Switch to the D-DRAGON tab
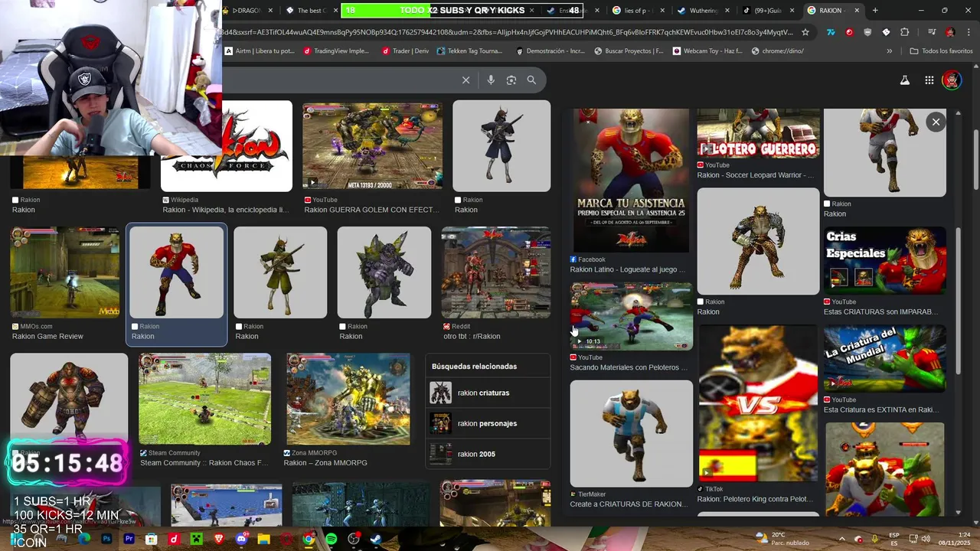 click(x=249, y=11)
